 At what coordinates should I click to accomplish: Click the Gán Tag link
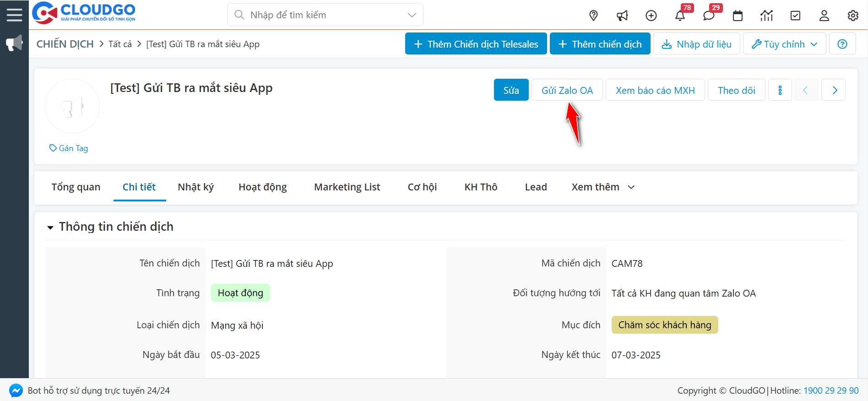69,148
